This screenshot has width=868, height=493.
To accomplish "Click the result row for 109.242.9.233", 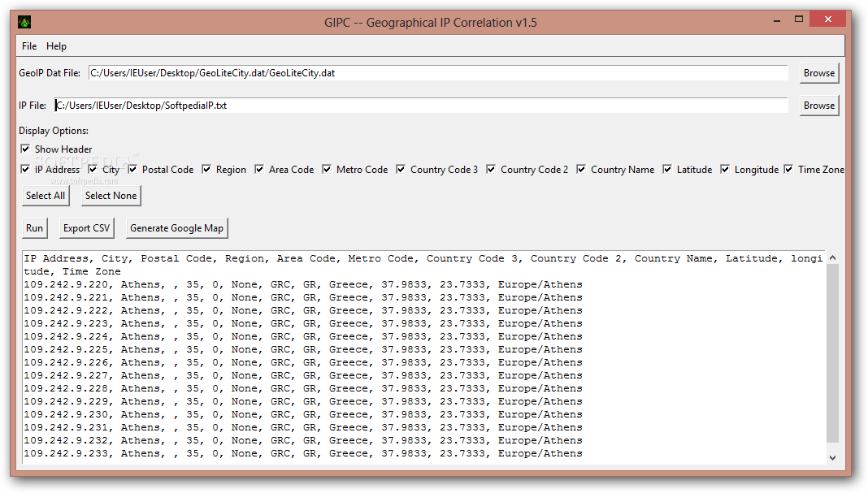I will [303, 454].
